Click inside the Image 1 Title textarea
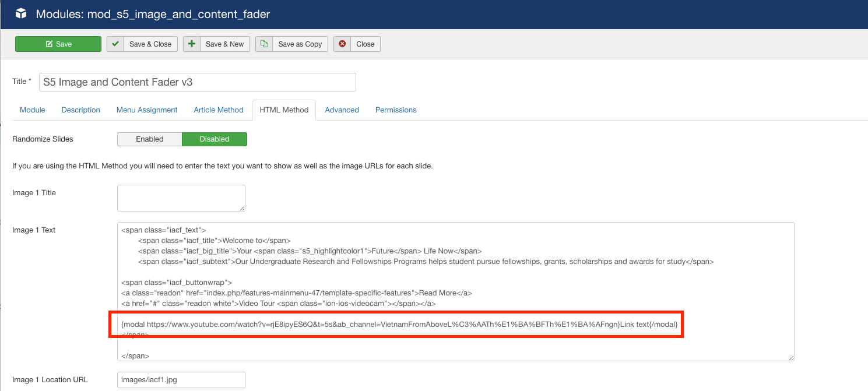The height and width of the screenshot is (391, 868). point(181,198)
